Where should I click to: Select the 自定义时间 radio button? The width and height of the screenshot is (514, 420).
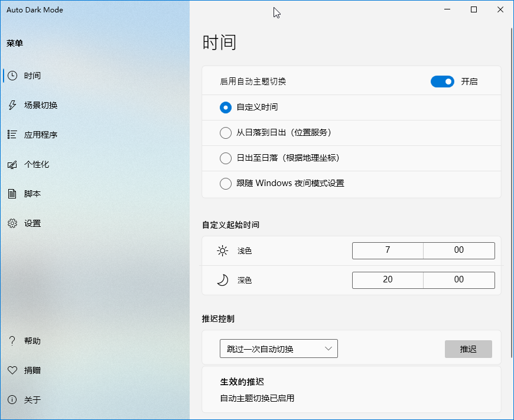click(x=226, y=108)
